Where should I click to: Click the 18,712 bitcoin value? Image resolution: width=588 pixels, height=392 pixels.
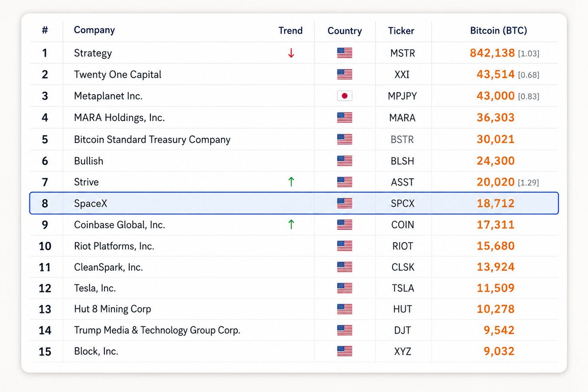(x=495, y=203)
